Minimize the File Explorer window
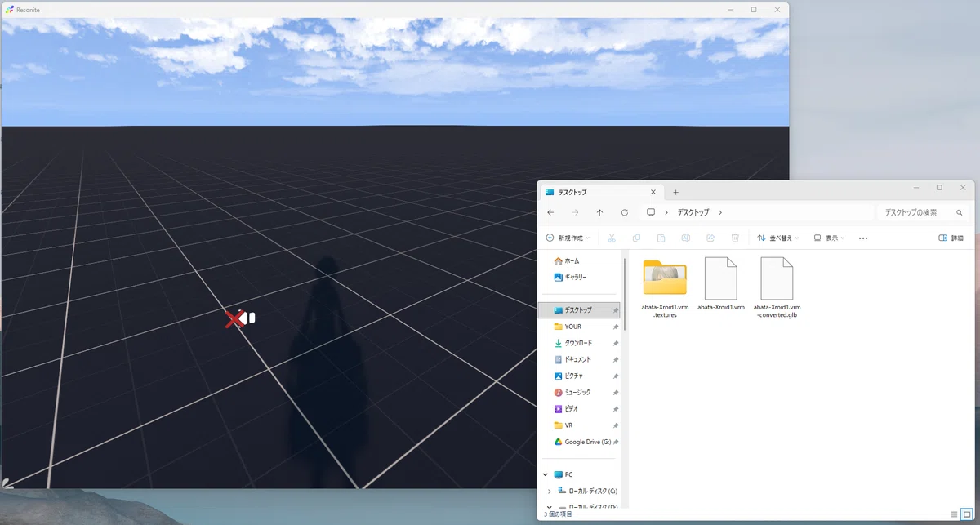Screen dimensions: 980x525 pos(916,188)
